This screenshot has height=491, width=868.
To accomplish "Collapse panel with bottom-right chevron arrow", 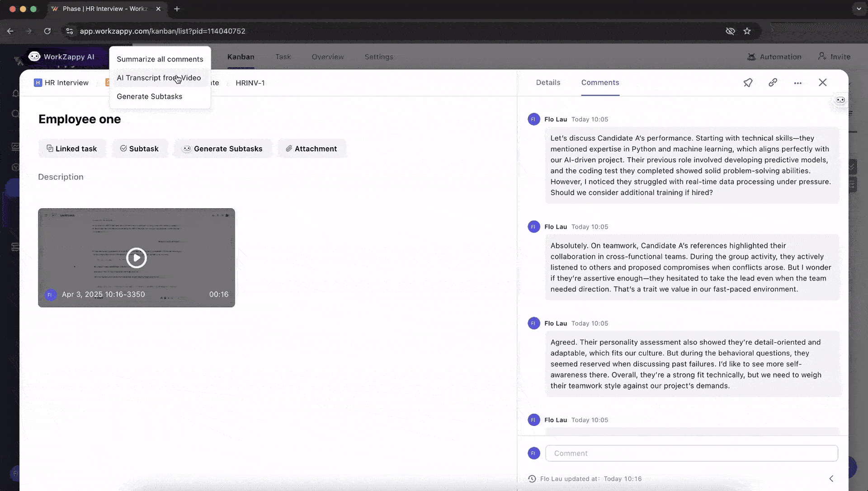I will pos(831,479).
